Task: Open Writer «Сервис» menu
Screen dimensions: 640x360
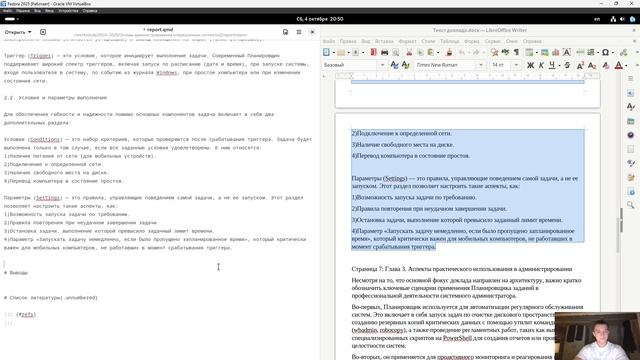Action: click(493, 41)
